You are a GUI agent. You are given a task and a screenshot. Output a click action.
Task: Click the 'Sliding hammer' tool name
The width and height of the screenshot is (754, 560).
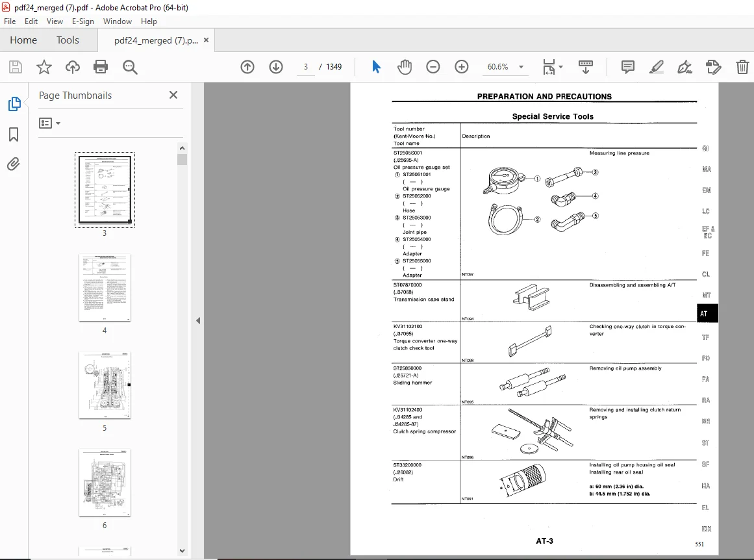click(x=412, y=383)
